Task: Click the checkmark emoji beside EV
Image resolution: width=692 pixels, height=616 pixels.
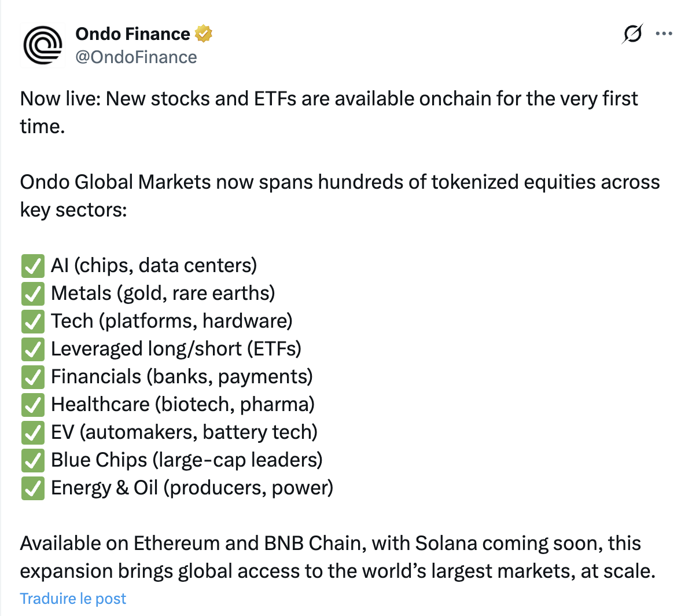Action: [x=33, y=432]
